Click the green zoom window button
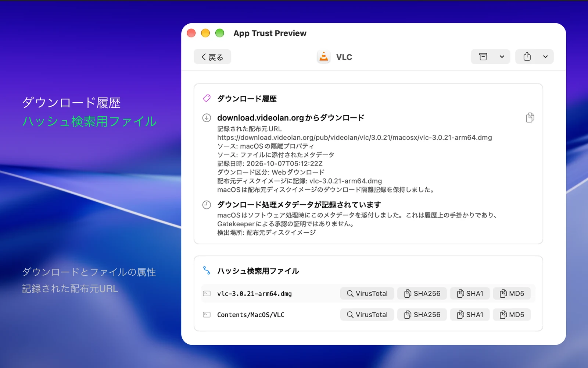 [220, 33]
